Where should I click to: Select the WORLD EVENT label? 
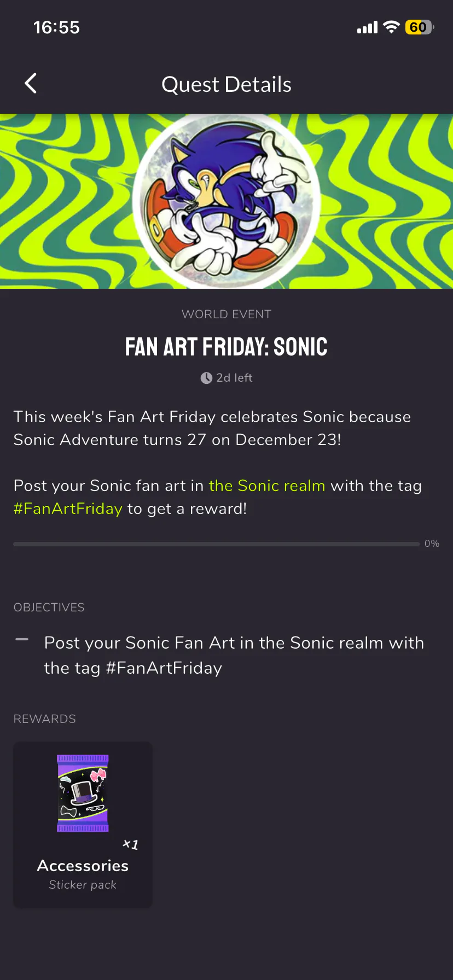coord(226,314)
